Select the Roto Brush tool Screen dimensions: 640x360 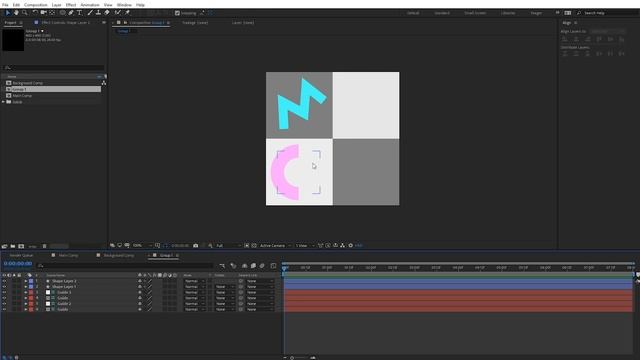[x=118, y=13]
